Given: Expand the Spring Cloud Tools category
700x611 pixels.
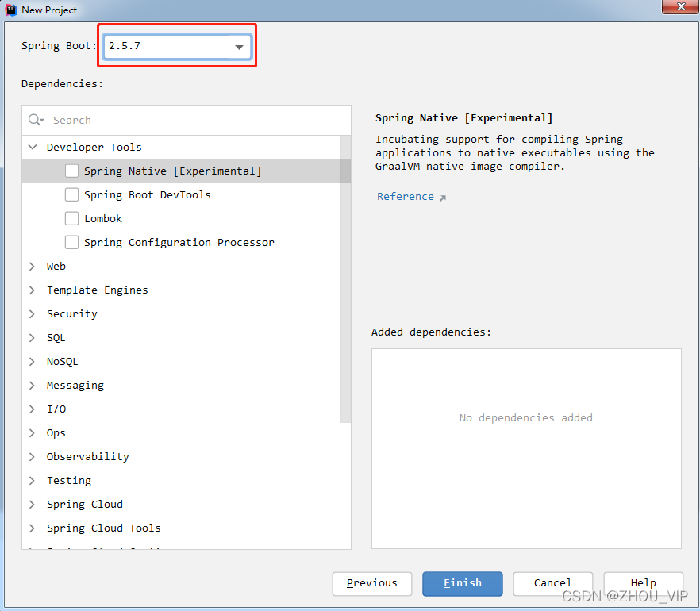Looking at the screenshot, I should point(32,528).
